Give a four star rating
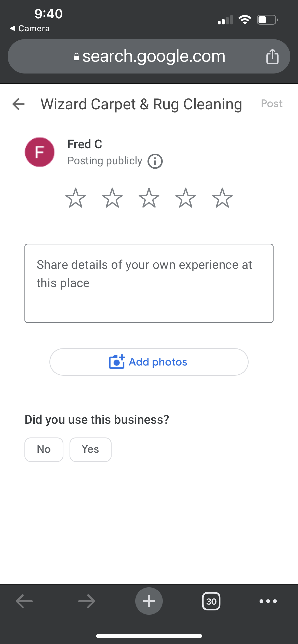The height and width of the screenshot is (644, 298). (x=186, y=198)
